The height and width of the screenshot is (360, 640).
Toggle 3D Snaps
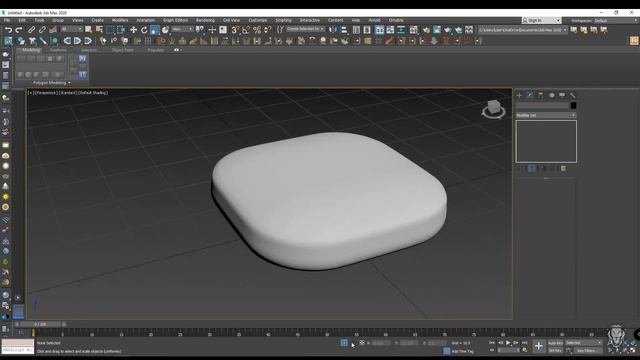pos(236,30)
